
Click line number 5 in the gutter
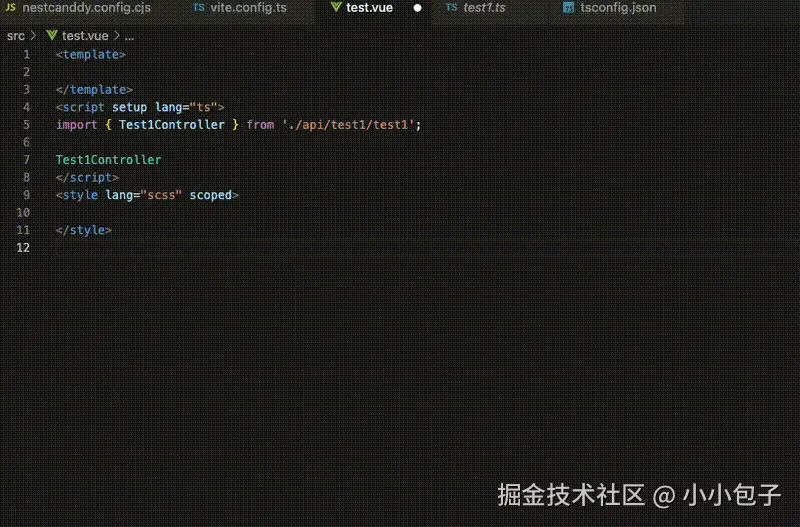pyautogui.click(x=27, y=125)
